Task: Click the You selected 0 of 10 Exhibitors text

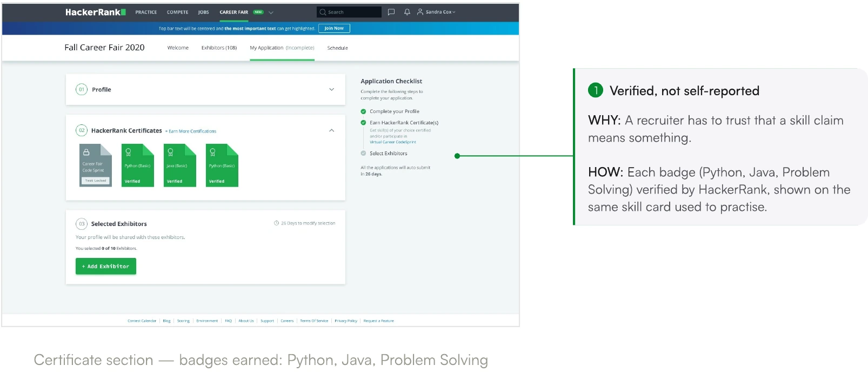Action: coord(106,248)
